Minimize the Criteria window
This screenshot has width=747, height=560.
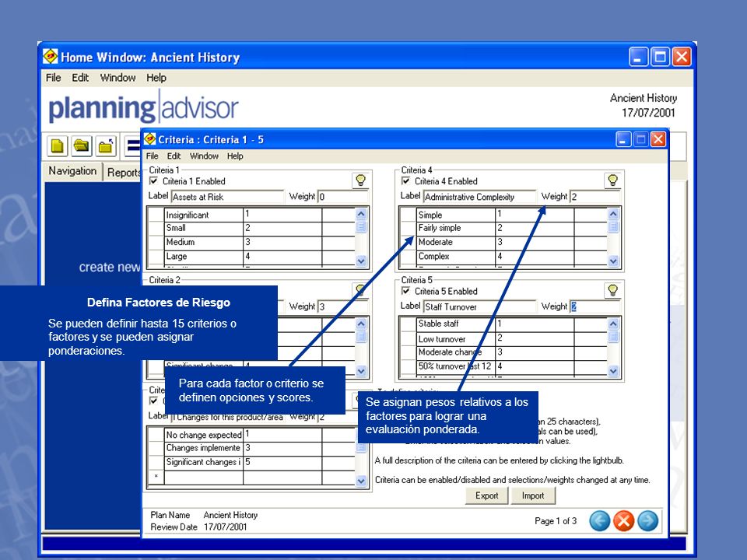pyautogui.click(x=623, y=139)
